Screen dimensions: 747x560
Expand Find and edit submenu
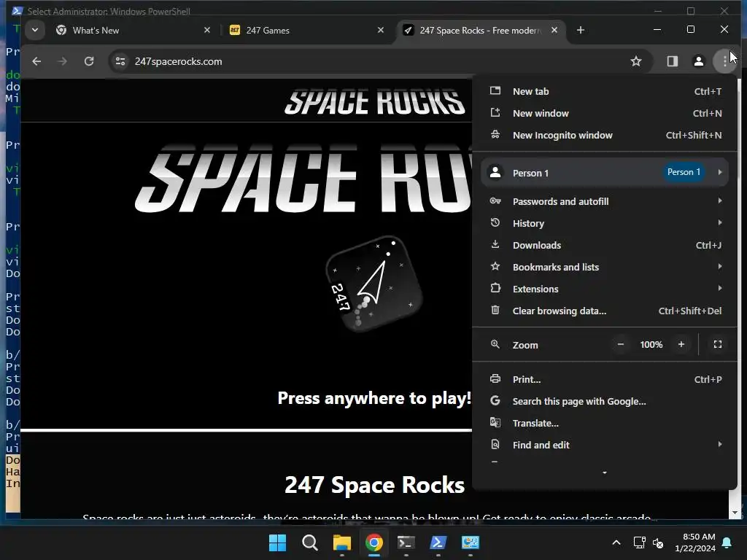(605, 446)
